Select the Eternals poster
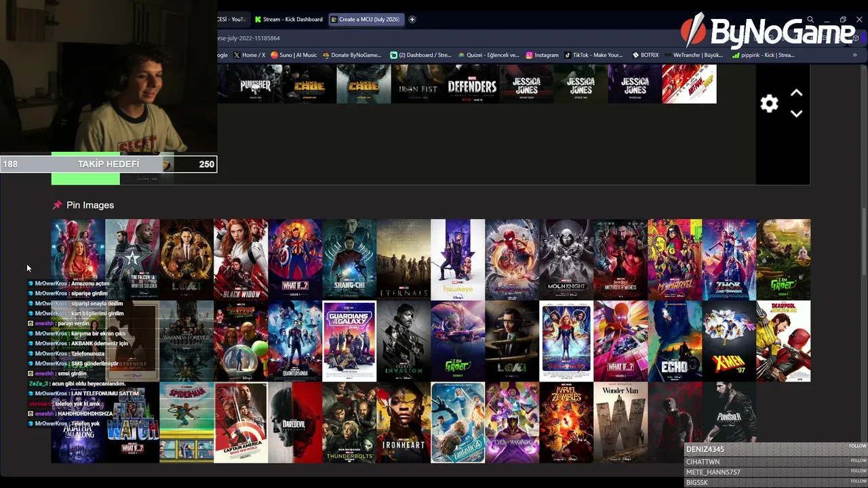The width and height of the screenshot is (868, 488). click(403, 260)
